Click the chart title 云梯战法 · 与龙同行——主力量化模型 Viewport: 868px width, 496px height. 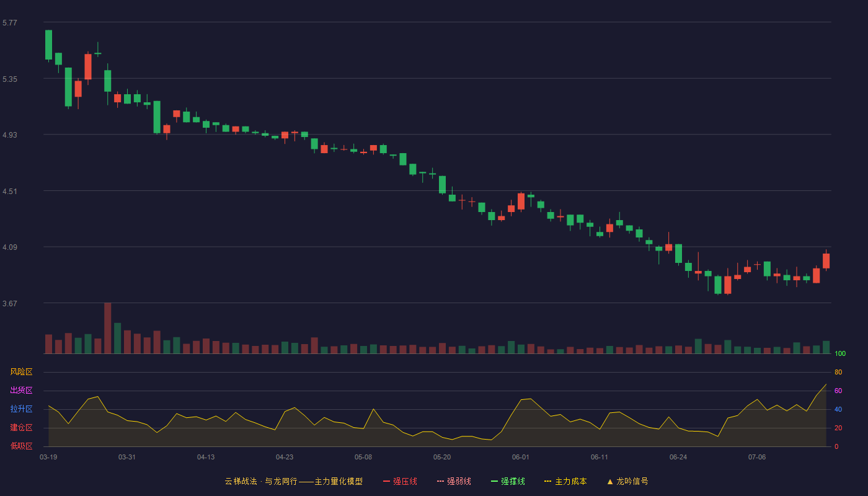coord(293,481)
